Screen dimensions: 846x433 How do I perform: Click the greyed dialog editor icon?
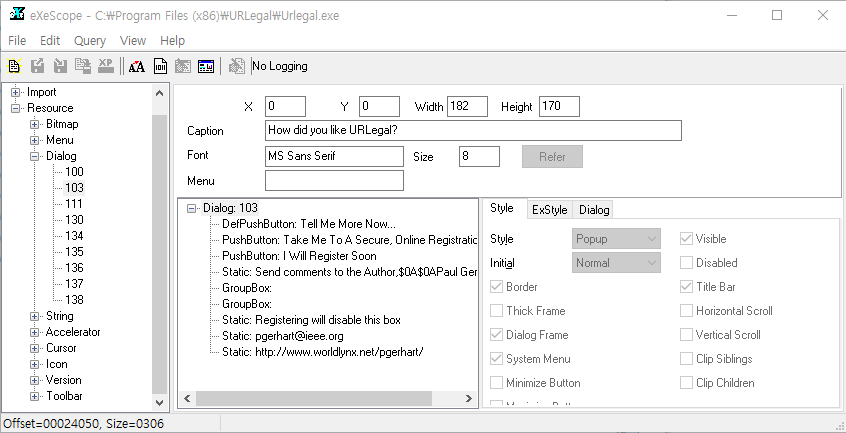point(183,66)
